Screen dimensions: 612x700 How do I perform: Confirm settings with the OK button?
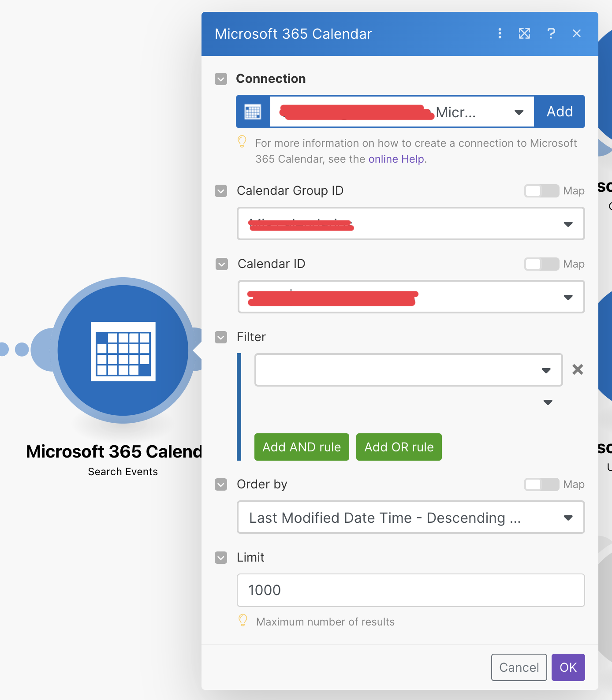[x=568, y=667]
